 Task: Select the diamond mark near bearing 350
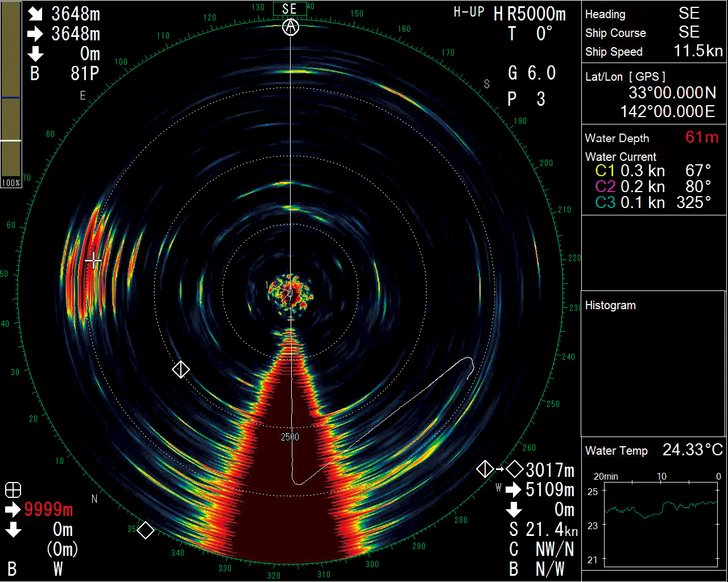(x=146, y=530)
